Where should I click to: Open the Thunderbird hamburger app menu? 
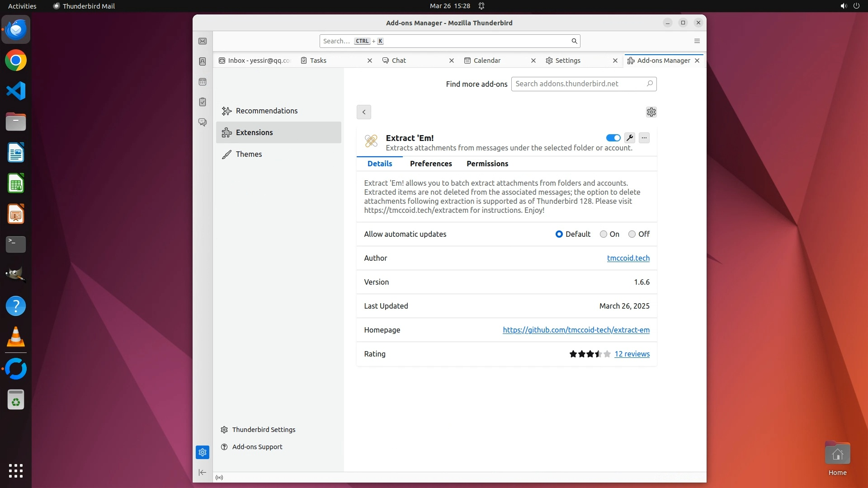(697, 41)
